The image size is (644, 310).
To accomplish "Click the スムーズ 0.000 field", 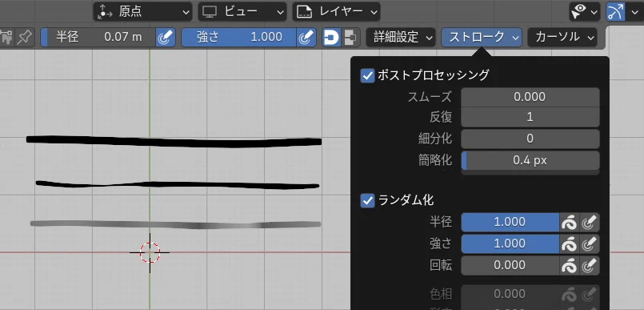I will 530,97.
